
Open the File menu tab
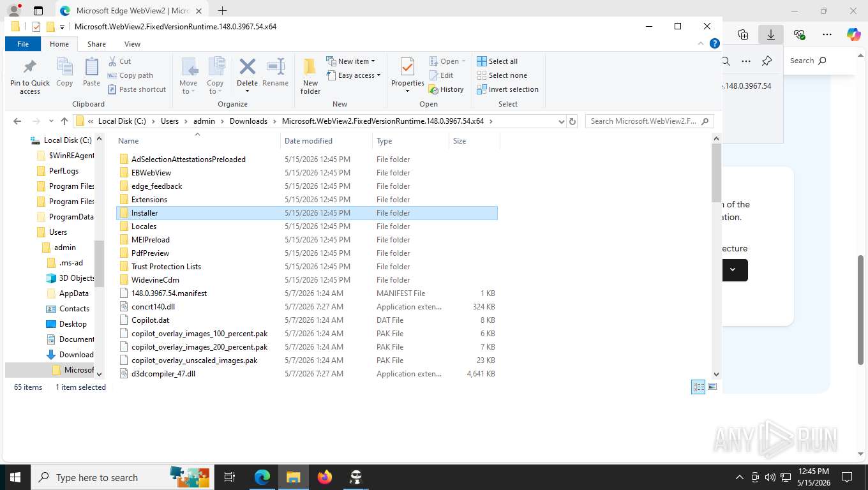pos(23,44)
